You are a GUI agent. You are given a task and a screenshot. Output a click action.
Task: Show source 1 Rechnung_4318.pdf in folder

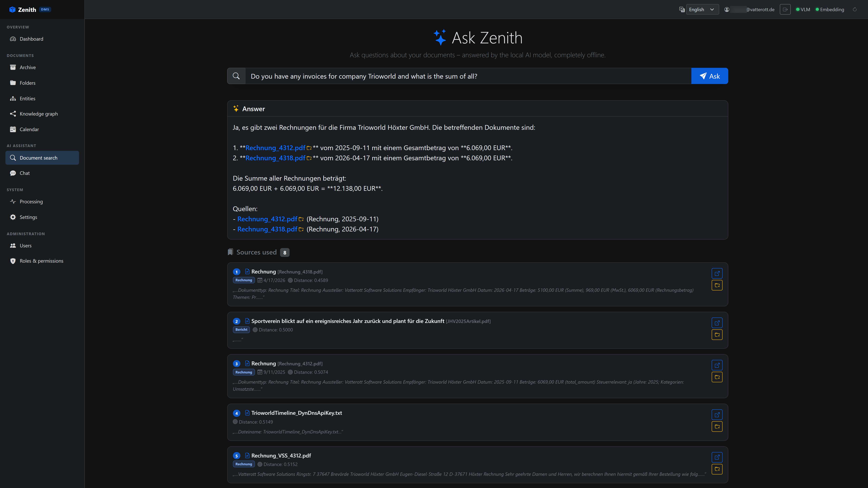point(717,285)
